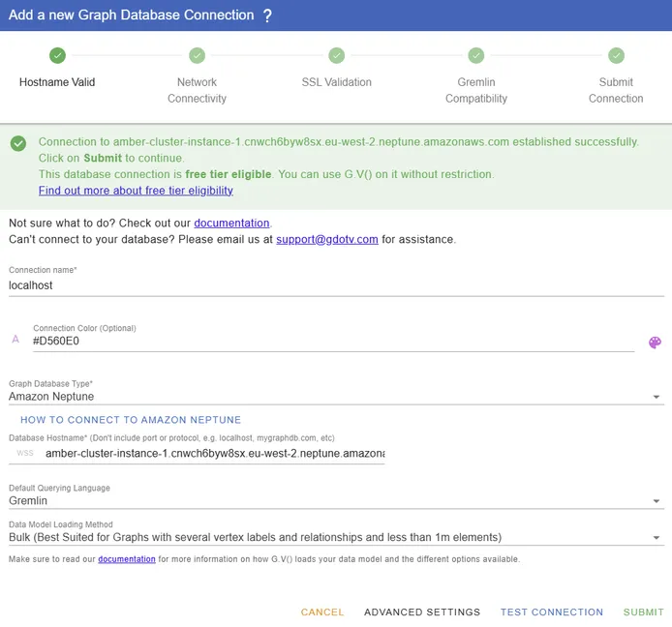Image resolution: width=672 pixels, height=627 pixels.
Task: Click the Hostname Valid step checkmark
Action: 57,55
